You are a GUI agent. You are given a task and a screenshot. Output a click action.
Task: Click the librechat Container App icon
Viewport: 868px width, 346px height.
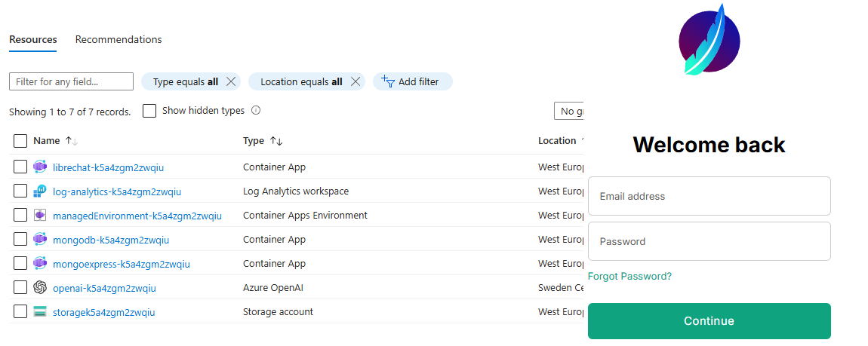coord(40,167)
